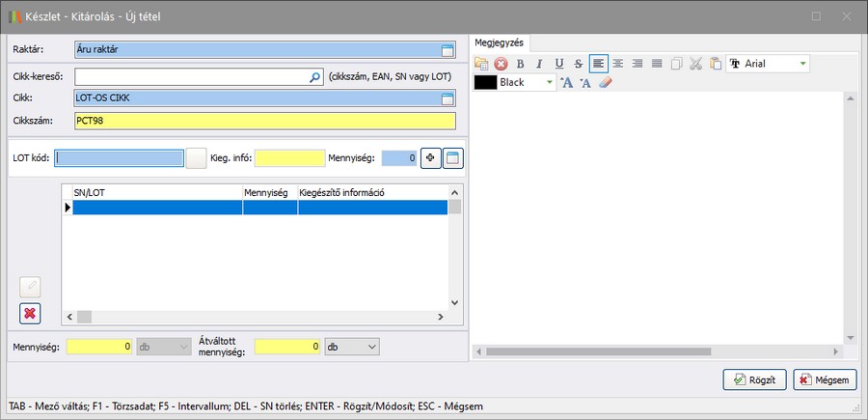Screen dimensions: 868x420
Task: Click the eraser clear formatting icon
Action: (x=606, y=83)
